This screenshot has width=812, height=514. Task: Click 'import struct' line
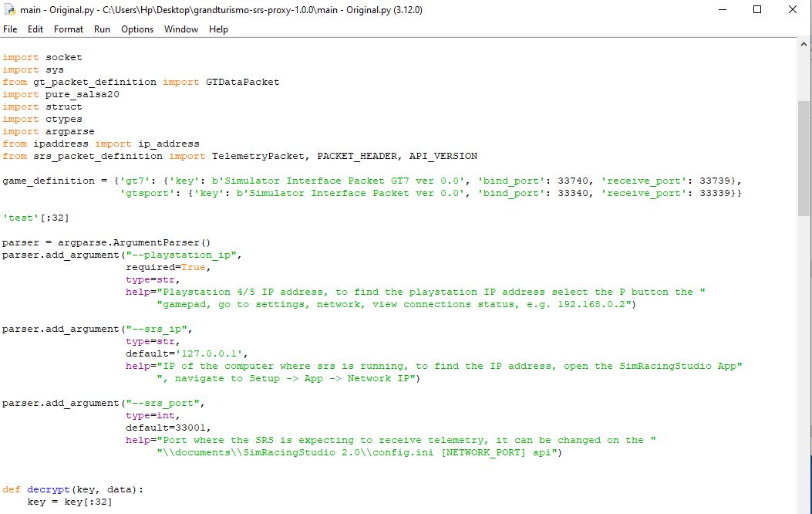click(42, 107)
